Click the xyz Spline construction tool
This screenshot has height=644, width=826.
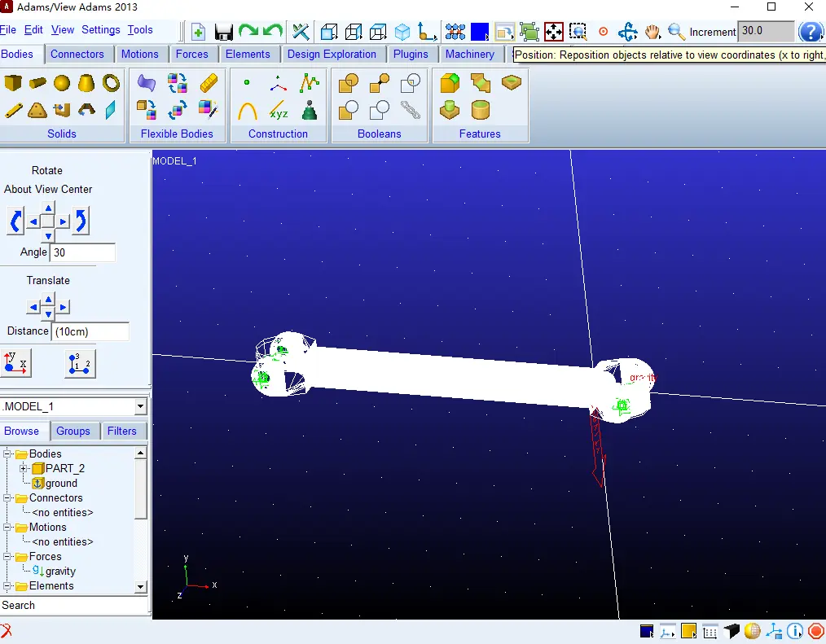278,111
